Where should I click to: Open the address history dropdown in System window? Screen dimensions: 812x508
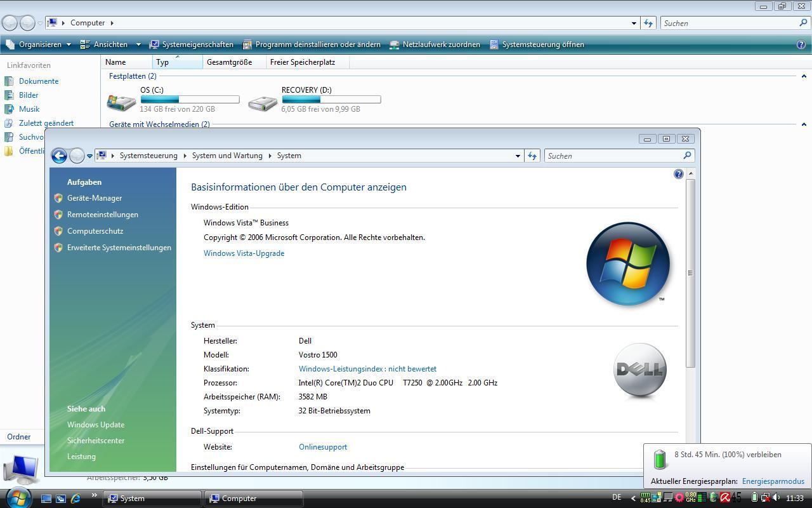click(518, 156)
